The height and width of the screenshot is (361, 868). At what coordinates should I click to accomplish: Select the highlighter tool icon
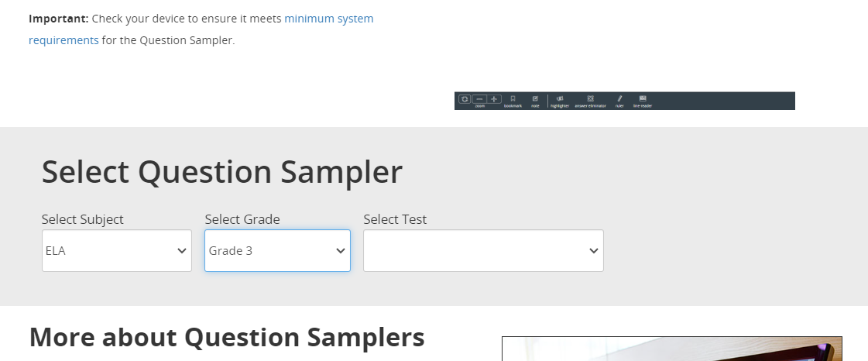click(560, 98)
